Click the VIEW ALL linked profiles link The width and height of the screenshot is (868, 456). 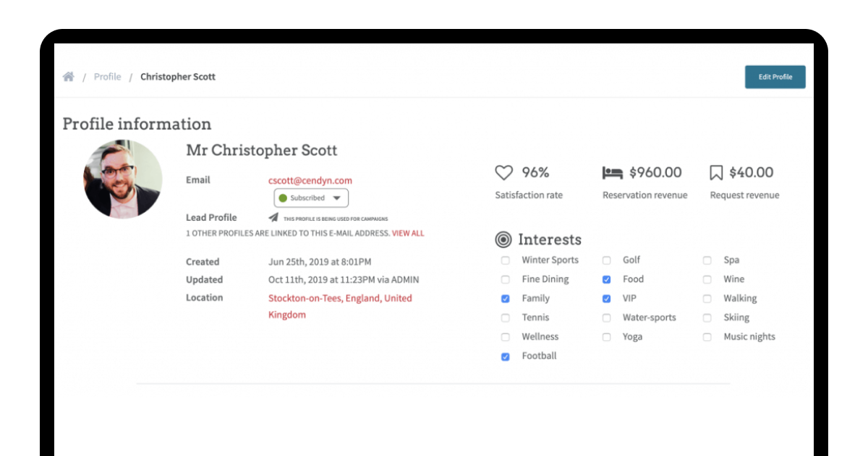coord(407,233)
